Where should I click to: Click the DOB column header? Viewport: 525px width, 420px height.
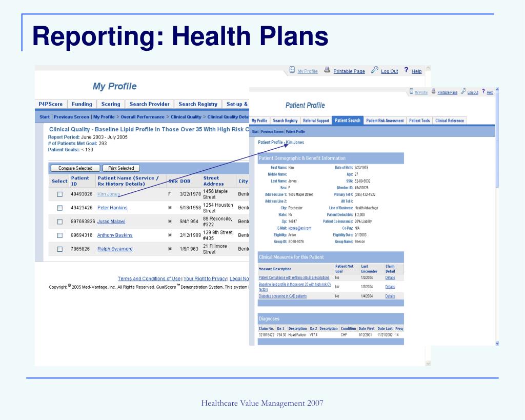(185, 181)
